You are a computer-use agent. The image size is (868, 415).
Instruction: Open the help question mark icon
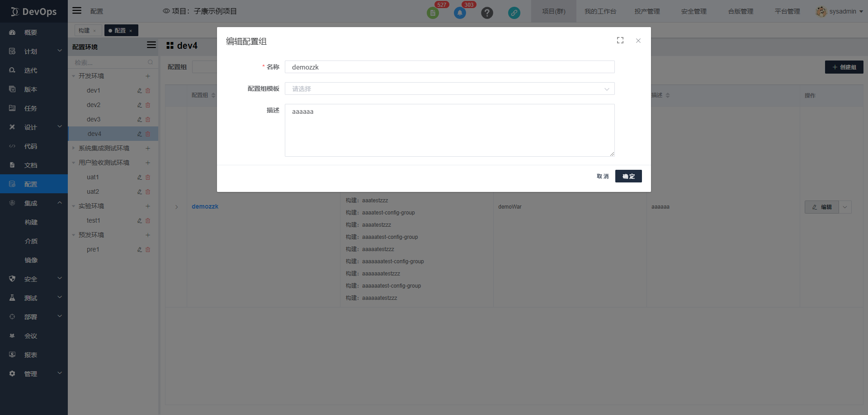pyautogui.click(x=487, y=13)
